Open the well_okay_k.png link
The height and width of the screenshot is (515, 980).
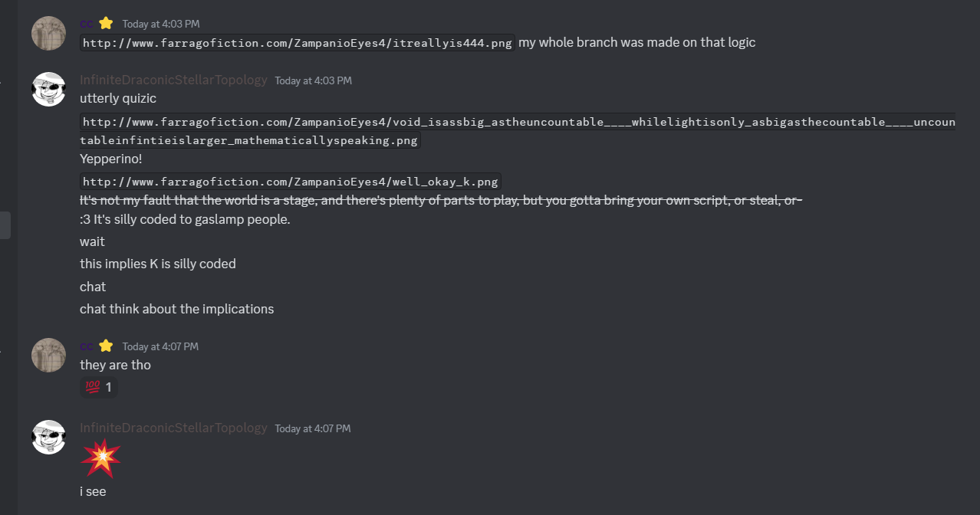click(291, 182)
